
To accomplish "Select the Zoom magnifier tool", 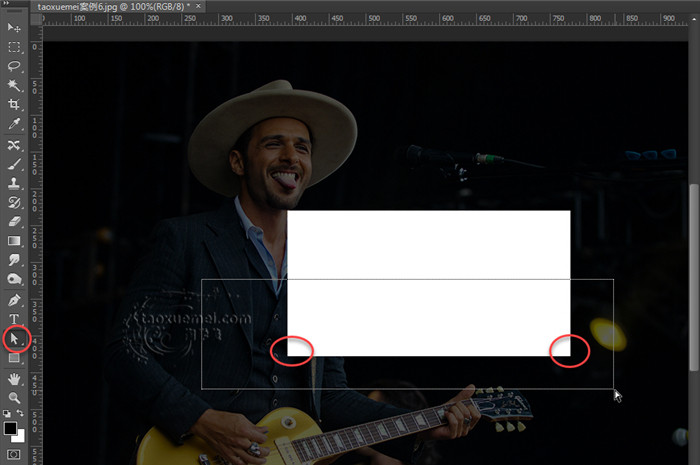I will tap(14, 398).
